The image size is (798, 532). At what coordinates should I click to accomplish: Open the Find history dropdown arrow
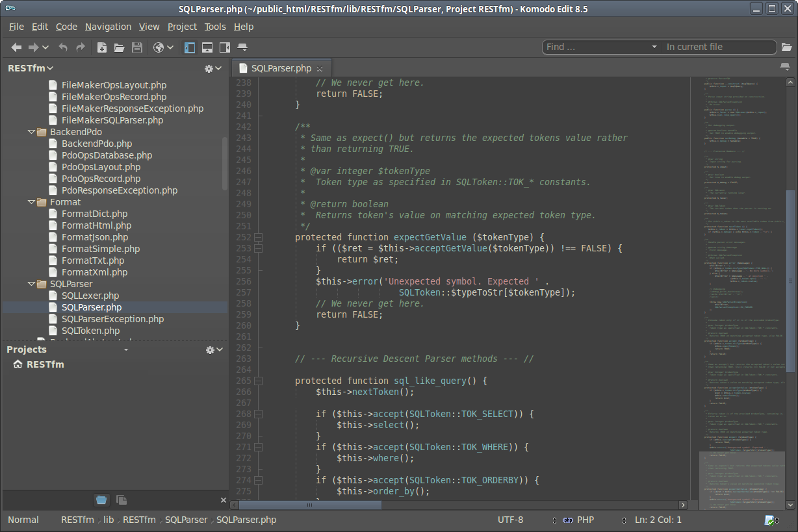tap(654, 47)
